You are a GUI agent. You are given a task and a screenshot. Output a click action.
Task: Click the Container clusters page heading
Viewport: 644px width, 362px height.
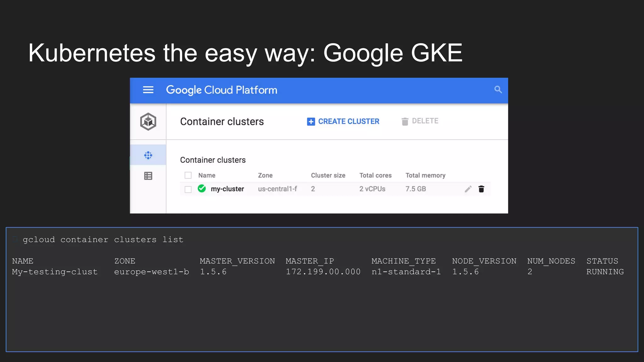coord(222,122)
